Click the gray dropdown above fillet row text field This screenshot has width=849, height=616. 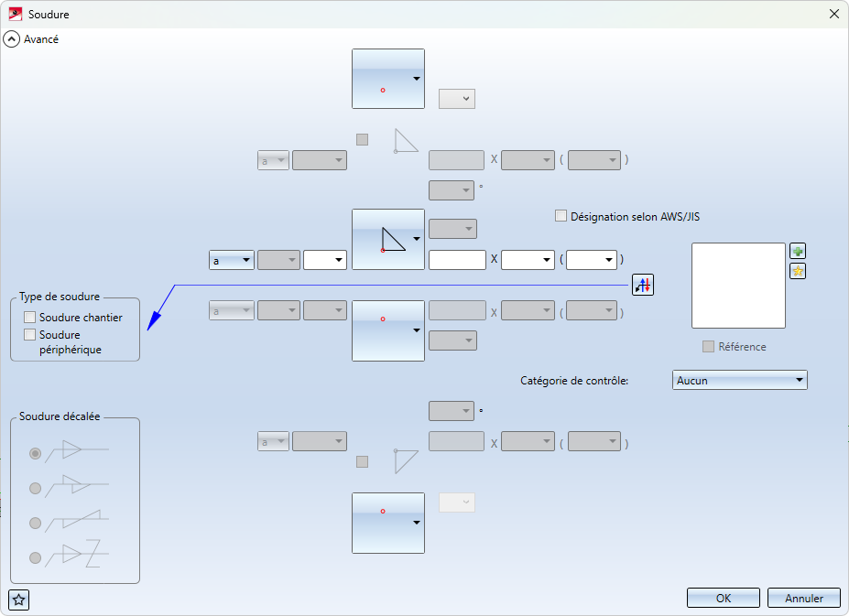[x=452, y=229]
